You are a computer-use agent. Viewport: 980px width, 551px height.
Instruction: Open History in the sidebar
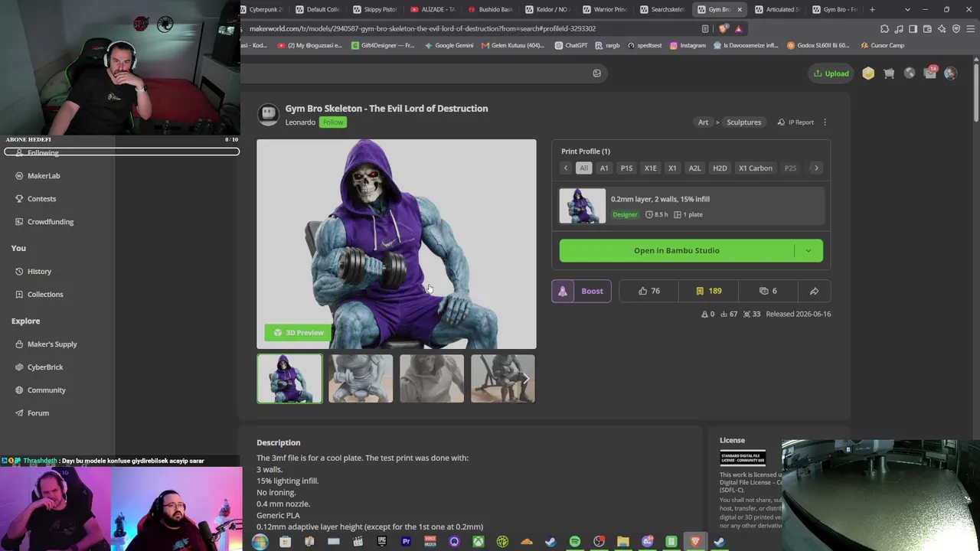39,272
